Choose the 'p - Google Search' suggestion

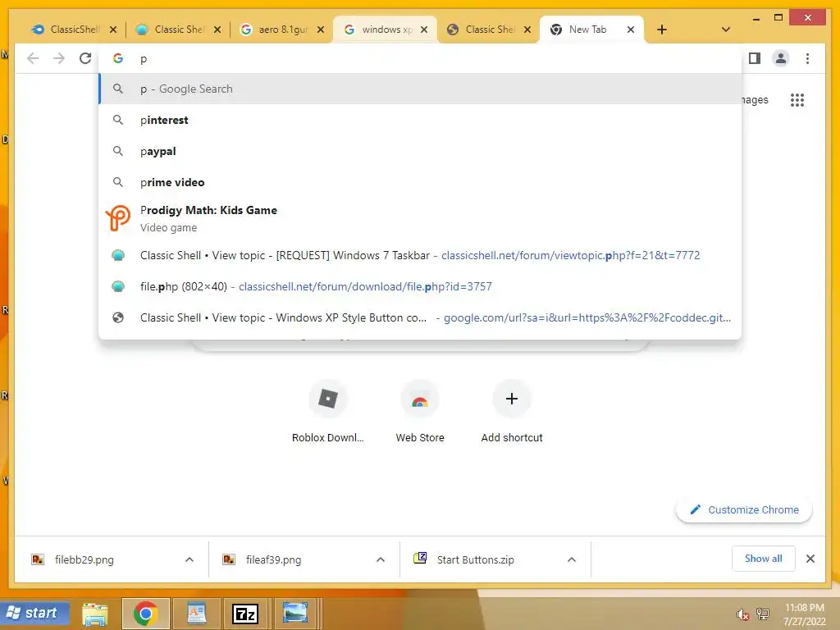421,89
